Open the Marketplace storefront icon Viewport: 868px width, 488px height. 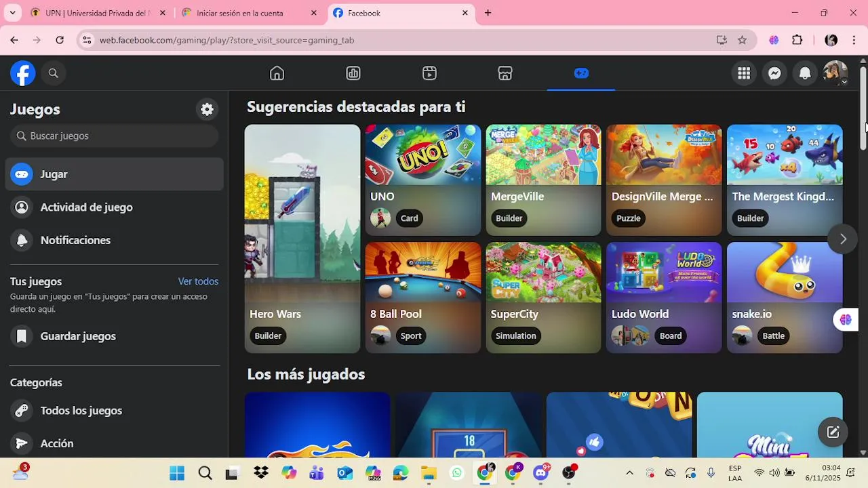tap(505, 73)
